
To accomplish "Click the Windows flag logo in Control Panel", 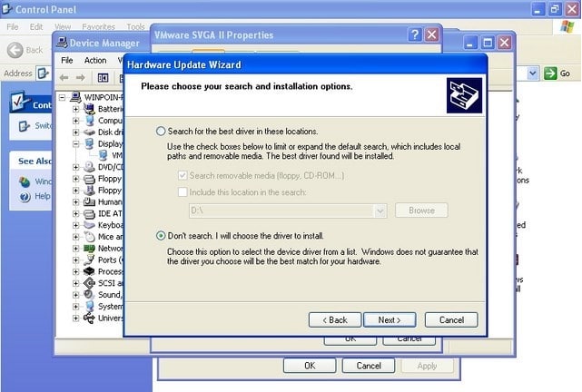I will [x=567, y=26].
